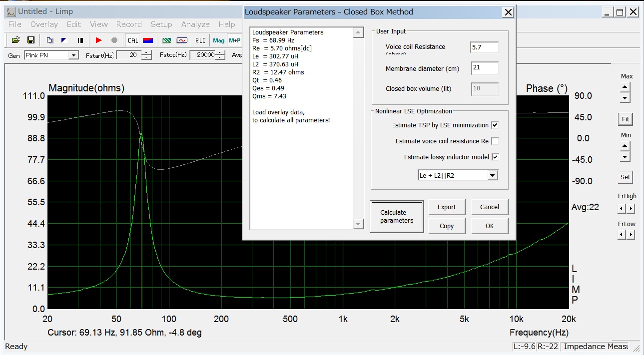
Task: Click the 'Ready' status bar text
Action: click(16, 347)
